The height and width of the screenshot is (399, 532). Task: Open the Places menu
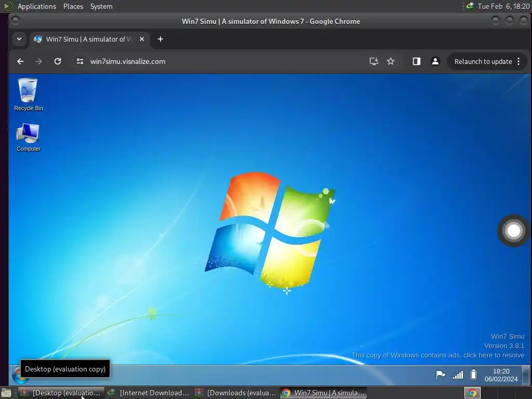point(73,6)
